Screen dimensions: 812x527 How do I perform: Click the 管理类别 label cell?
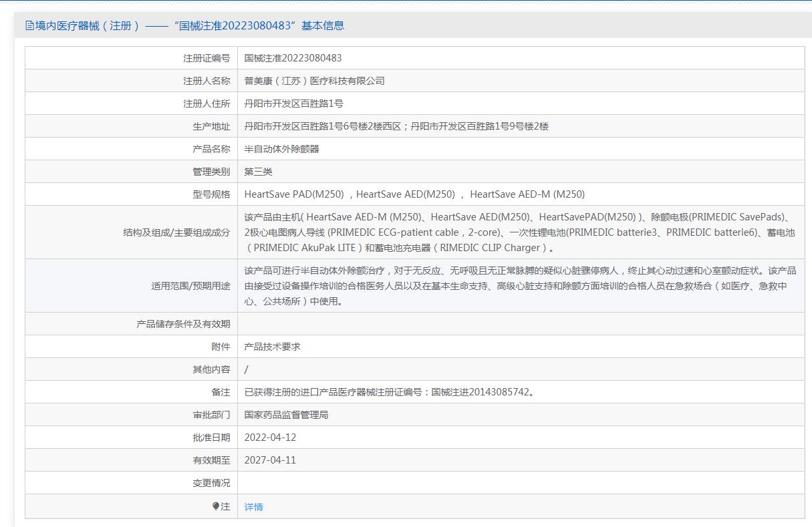pyautogui.click(x=131, y=172)
